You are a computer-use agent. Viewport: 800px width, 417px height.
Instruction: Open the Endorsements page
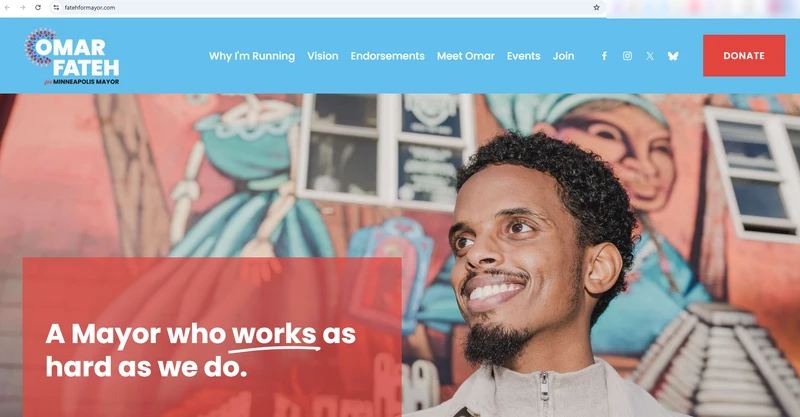[387, 56]
